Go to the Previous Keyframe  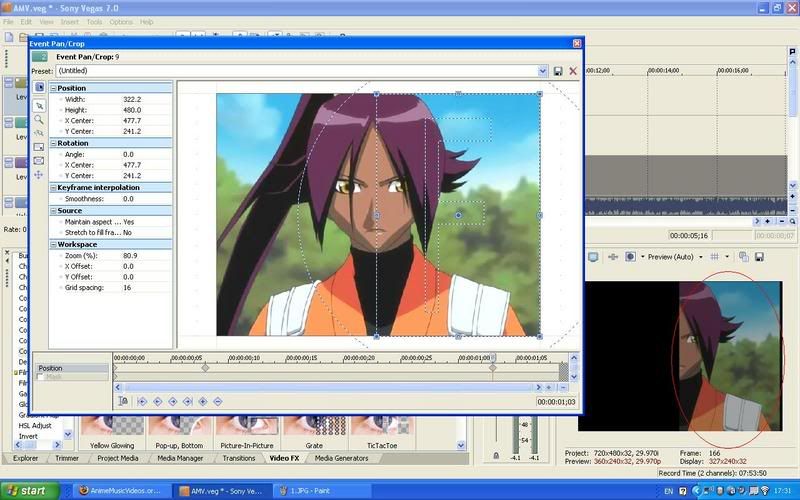pos(157,402)
